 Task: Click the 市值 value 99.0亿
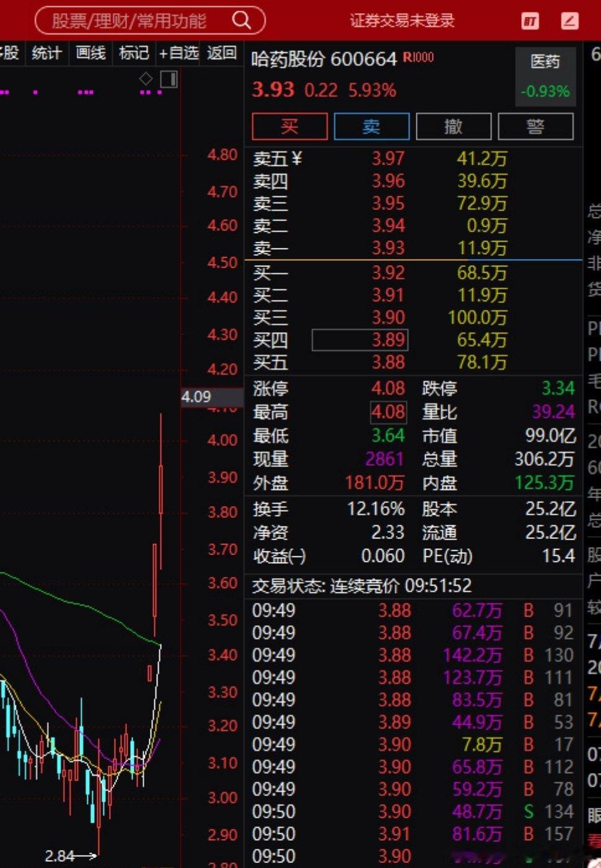[x=550, y=436]
